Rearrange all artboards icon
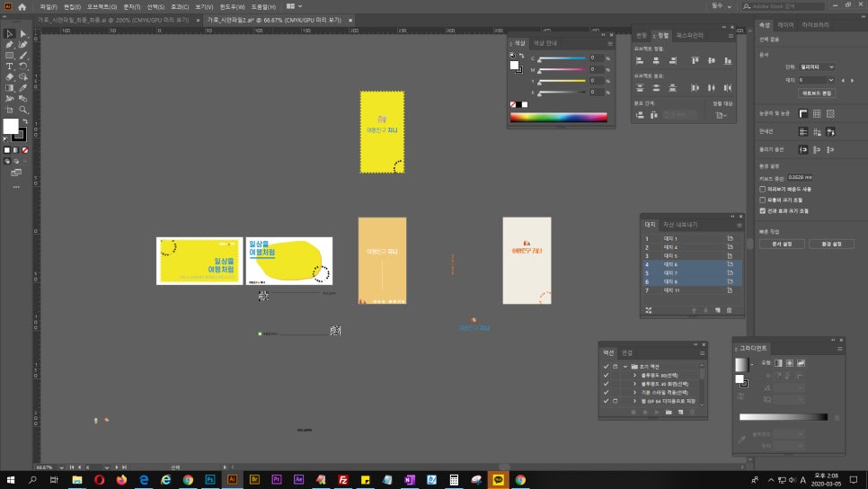The image size is (868, 489). (648, 310)
